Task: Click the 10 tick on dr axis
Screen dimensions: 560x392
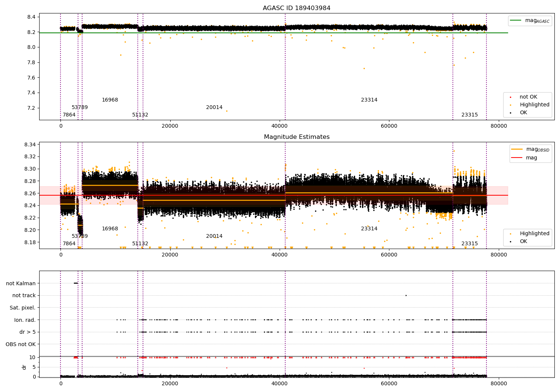Action: pos(32,358)
